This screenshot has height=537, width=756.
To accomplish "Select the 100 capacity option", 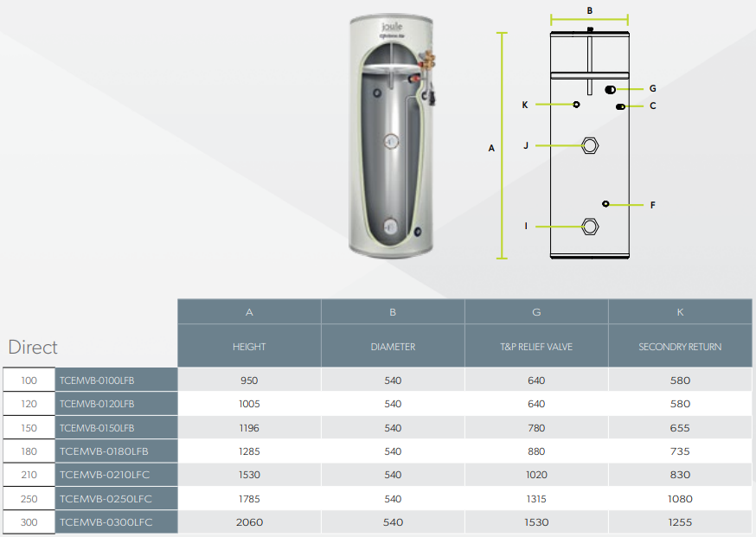I will pyautogui.click(x=29, y=380).
